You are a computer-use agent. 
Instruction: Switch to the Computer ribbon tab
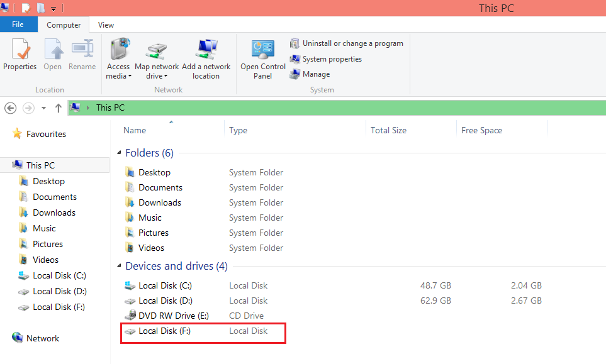point(64,25)
